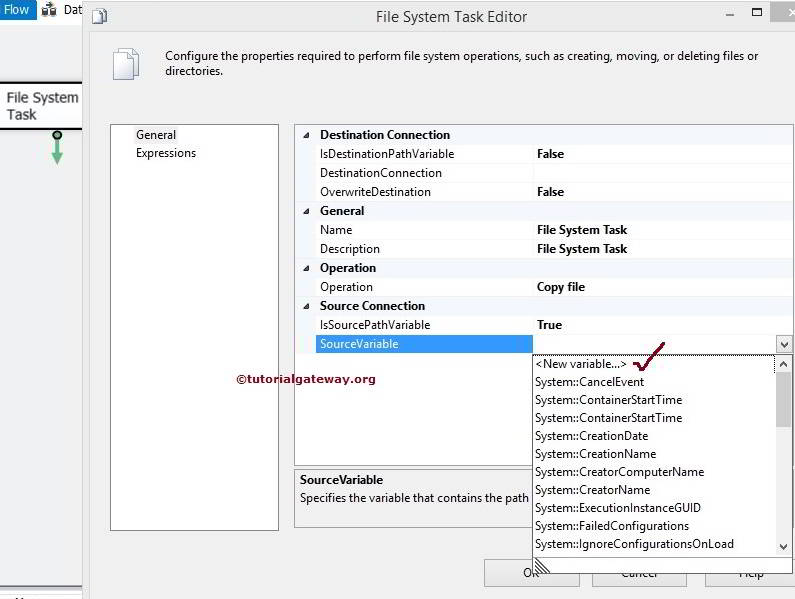
Task: Select System::CreatorComputerName variable
Action: 619,472
